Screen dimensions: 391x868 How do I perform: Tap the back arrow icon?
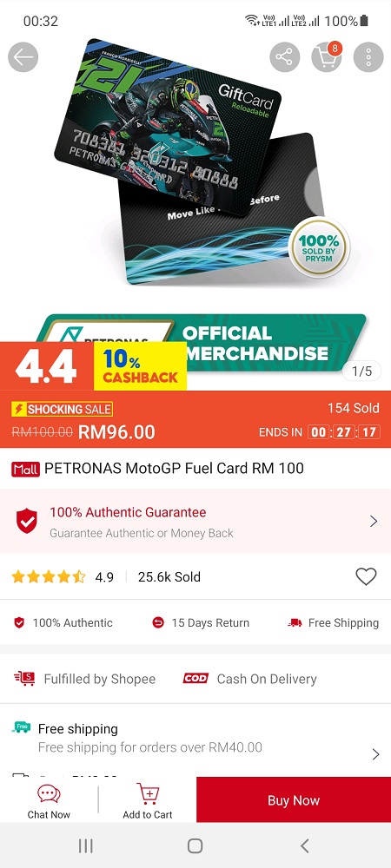click(23, 57)
